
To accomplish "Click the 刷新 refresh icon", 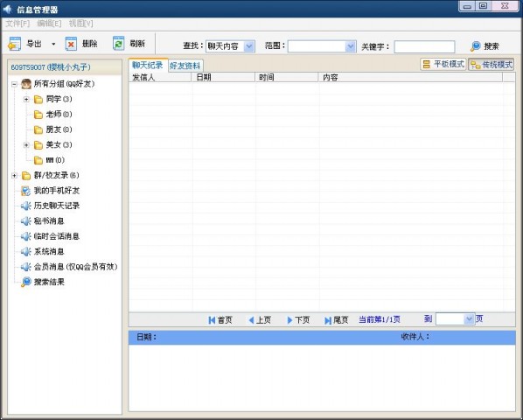I will point(118,44).
